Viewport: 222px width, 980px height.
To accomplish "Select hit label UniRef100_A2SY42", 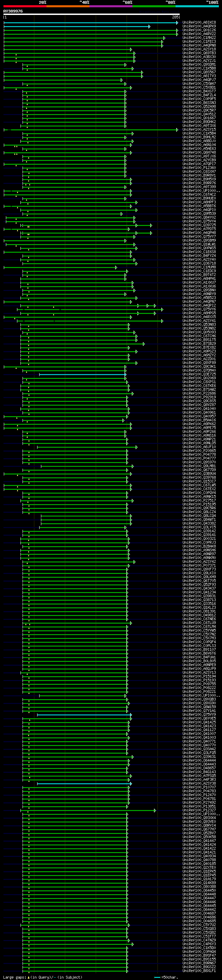I will [x=199, y=562].
